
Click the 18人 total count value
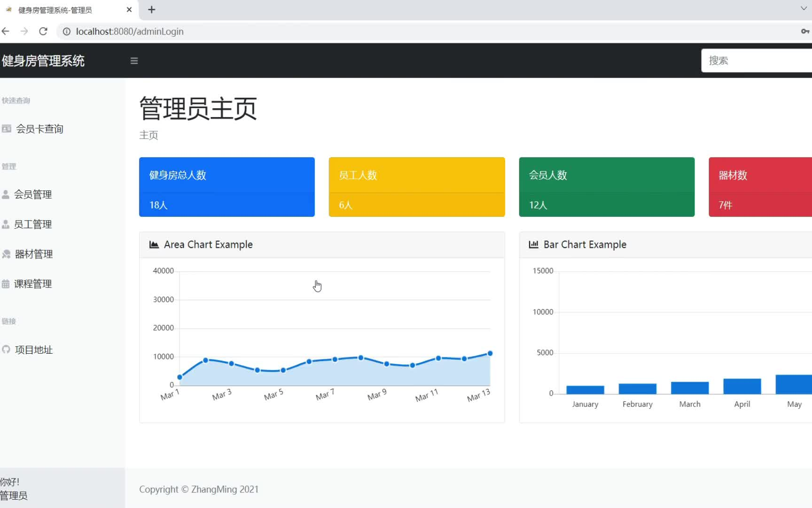158,205
